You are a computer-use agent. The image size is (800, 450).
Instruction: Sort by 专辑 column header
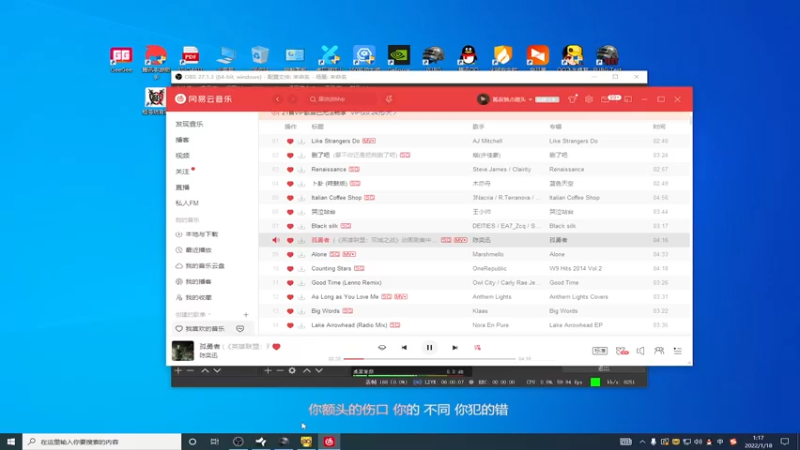click(x=556, y=127)
